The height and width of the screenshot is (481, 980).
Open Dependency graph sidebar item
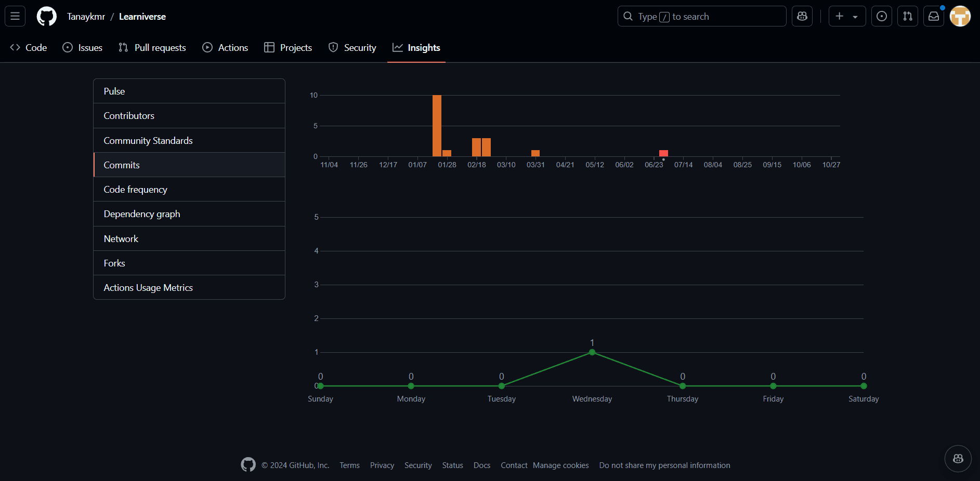tap(189, 214)
